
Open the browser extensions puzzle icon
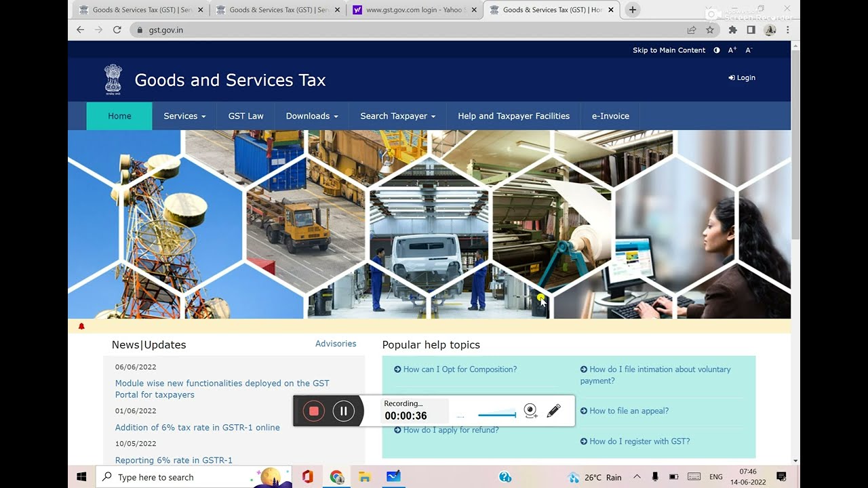(732, 30)
